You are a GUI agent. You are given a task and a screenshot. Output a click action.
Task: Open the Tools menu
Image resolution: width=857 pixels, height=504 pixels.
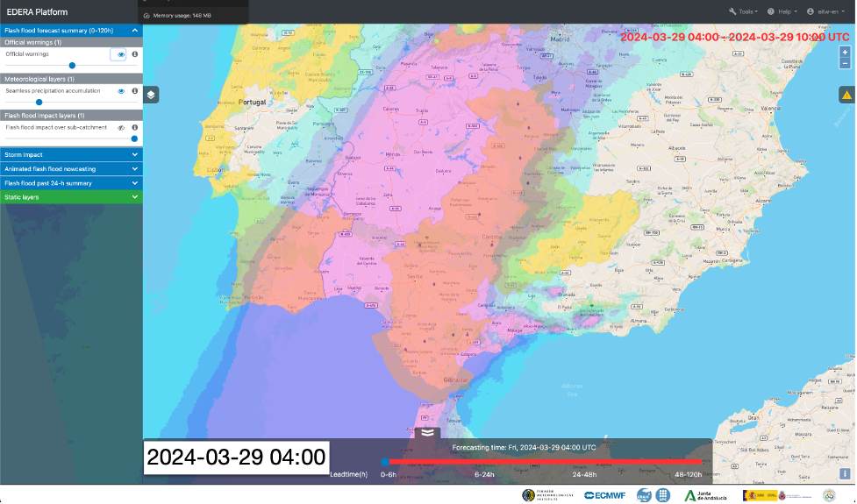pos(743,11)
